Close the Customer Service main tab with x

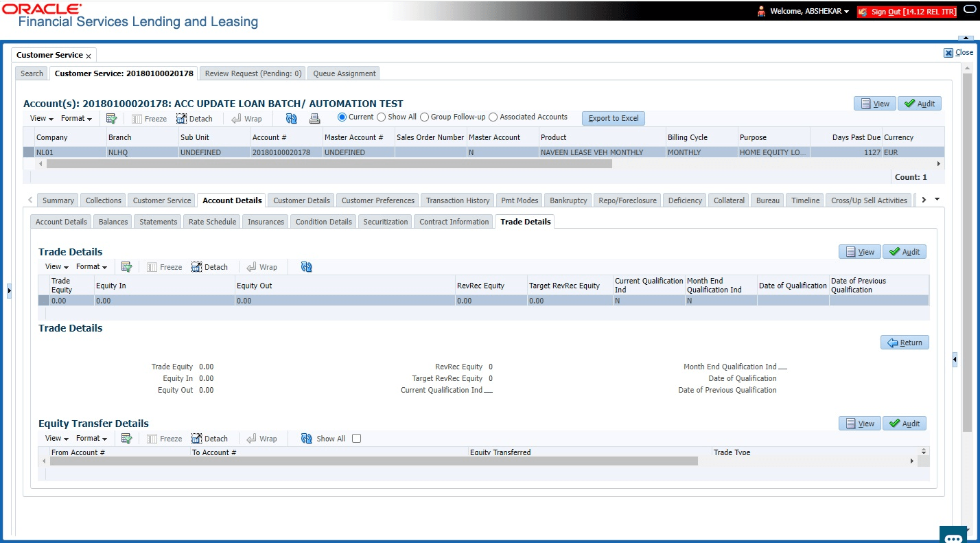coord(89,56)
